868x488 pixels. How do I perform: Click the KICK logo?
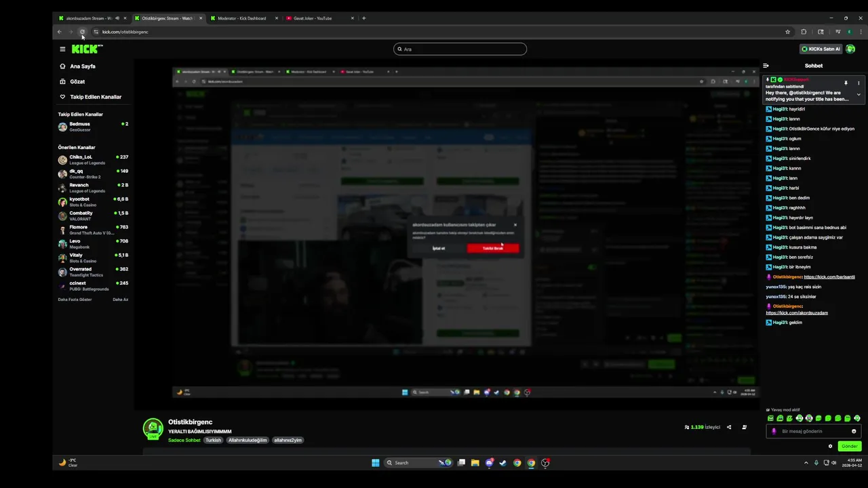click(87, 49)
